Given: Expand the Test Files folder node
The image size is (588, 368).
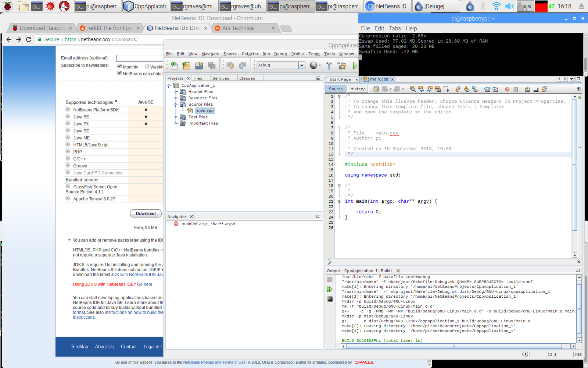Looking at the screenshot, I should click(x=176, y=117).
